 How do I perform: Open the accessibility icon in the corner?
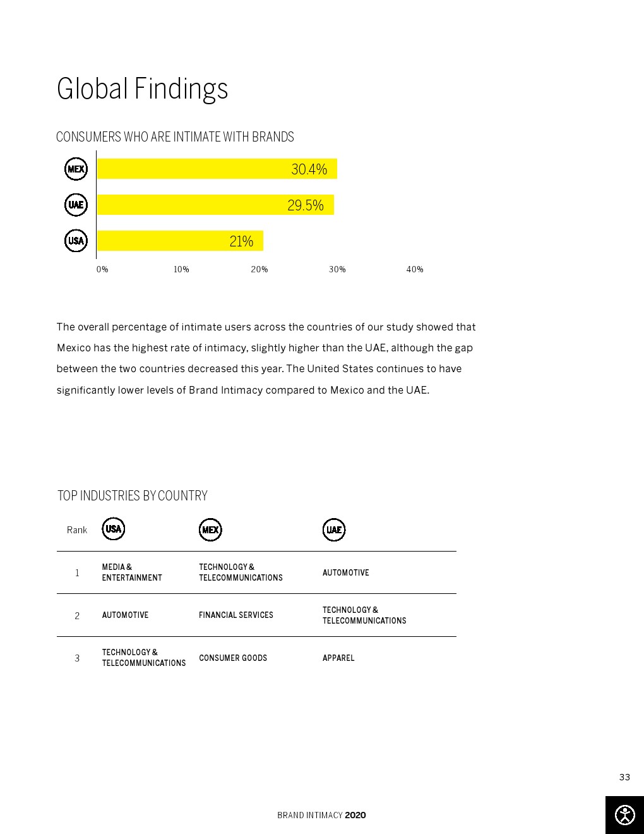click(x=624, y=815)
